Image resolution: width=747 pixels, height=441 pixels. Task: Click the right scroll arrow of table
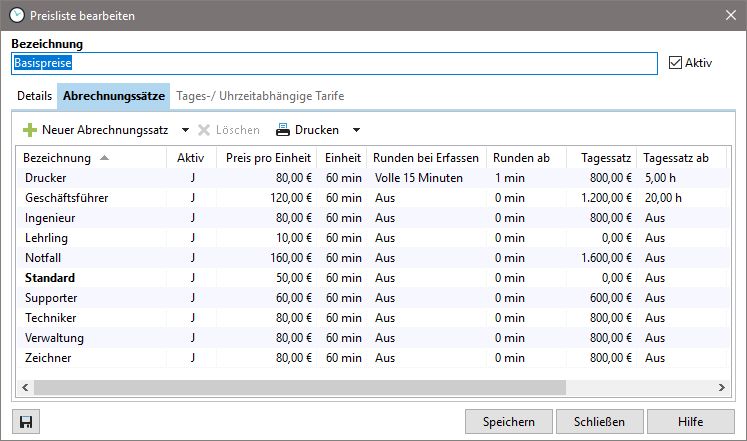coord(721,388)
